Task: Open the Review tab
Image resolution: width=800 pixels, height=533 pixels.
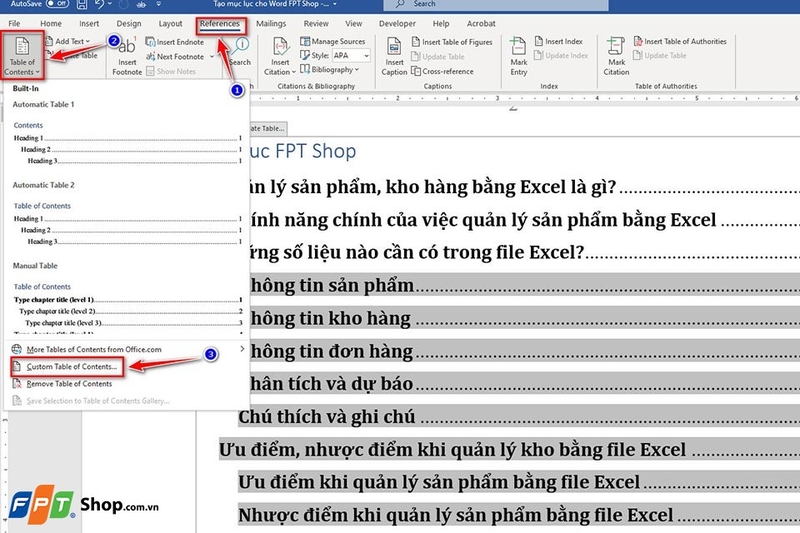Action: pyautogui.click(x=316, y=23)
